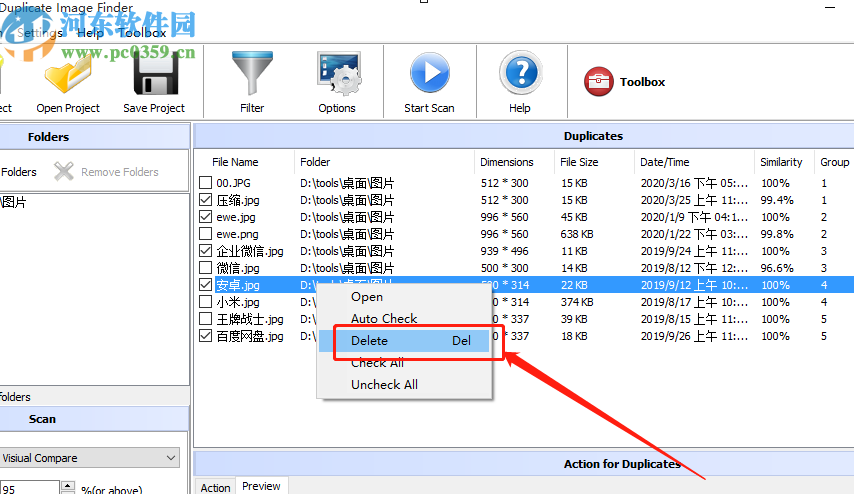Open Help question mark icon
The image size is (854, 494).
[521, 73]
